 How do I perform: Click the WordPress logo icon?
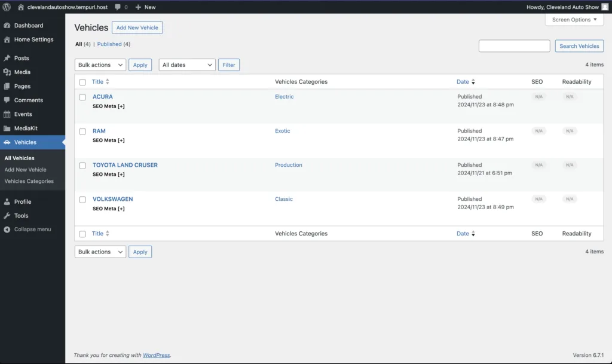(7, 7)
